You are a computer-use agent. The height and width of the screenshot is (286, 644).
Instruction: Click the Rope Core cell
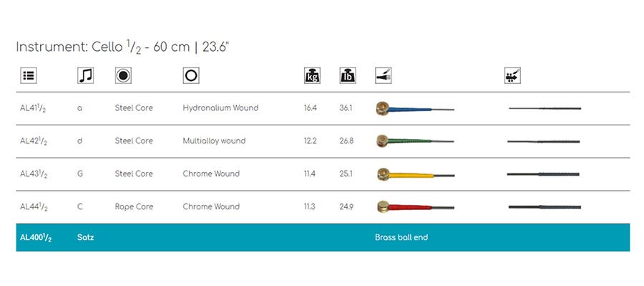point(134,206)
